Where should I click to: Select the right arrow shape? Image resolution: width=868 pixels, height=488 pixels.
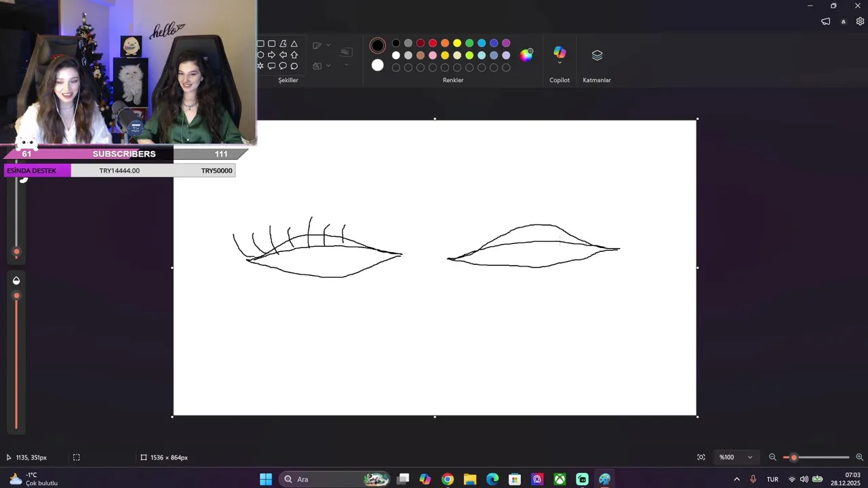pos(271,55)
